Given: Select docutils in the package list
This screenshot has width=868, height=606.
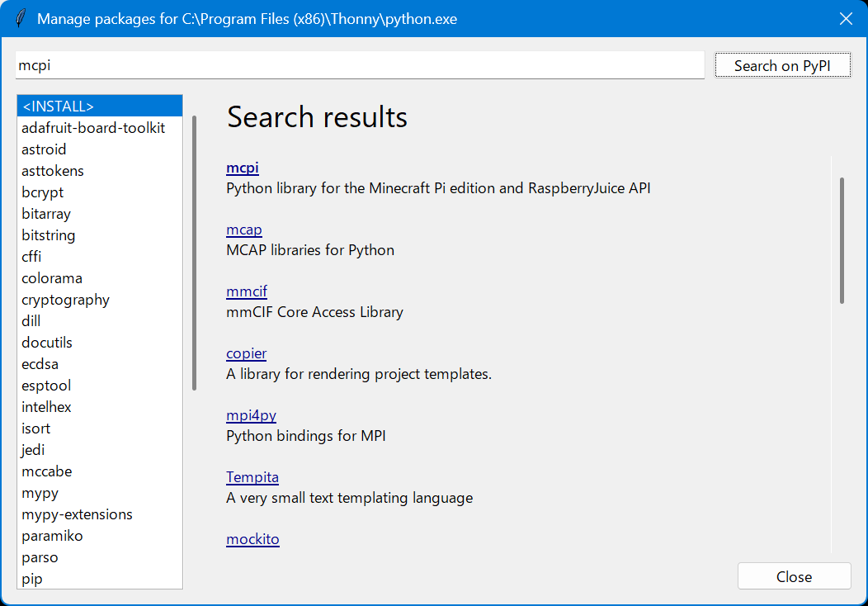Looking at the screenshot, I should [x=100, y=343].
